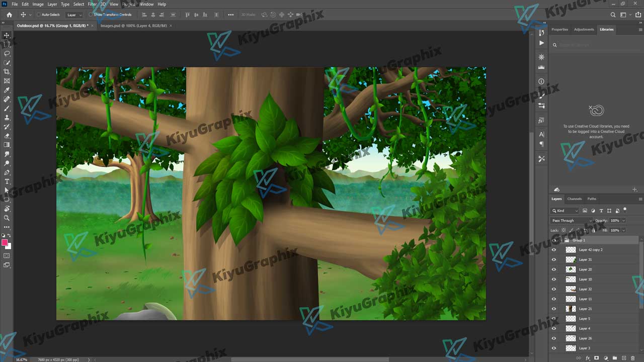Click the pink foreground color swatch
644x362 pixels.
click(5, 243)
